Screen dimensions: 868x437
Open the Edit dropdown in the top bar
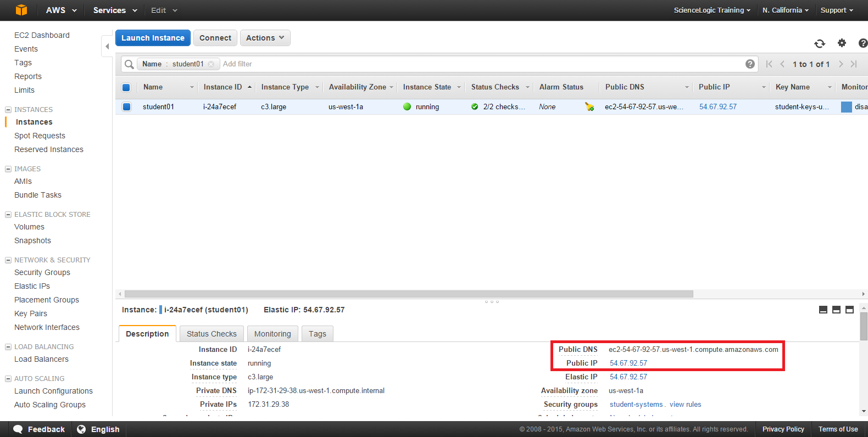164,10
